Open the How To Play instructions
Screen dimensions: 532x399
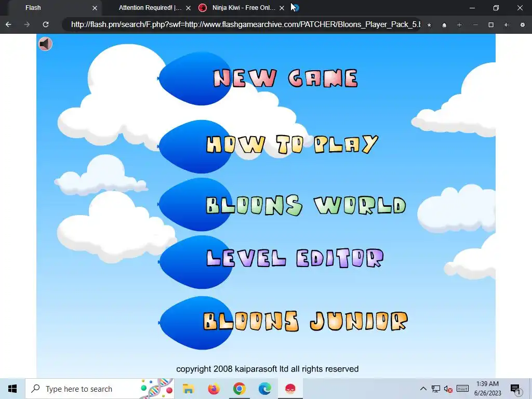[x=292, y=144]
